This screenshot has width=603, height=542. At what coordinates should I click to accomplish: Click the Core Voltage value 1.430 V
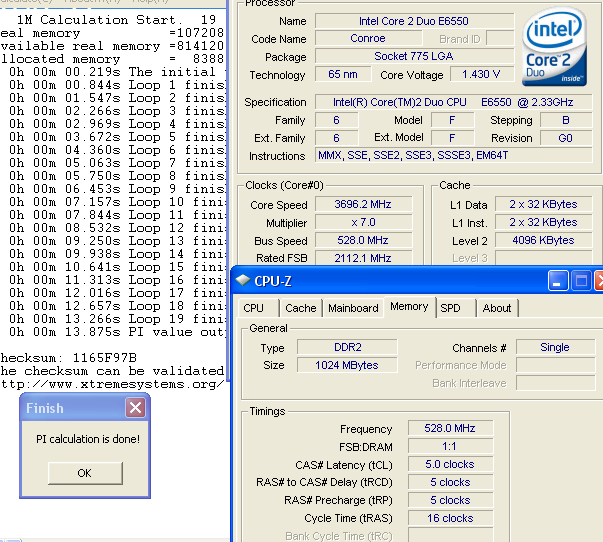pos(481,74)
